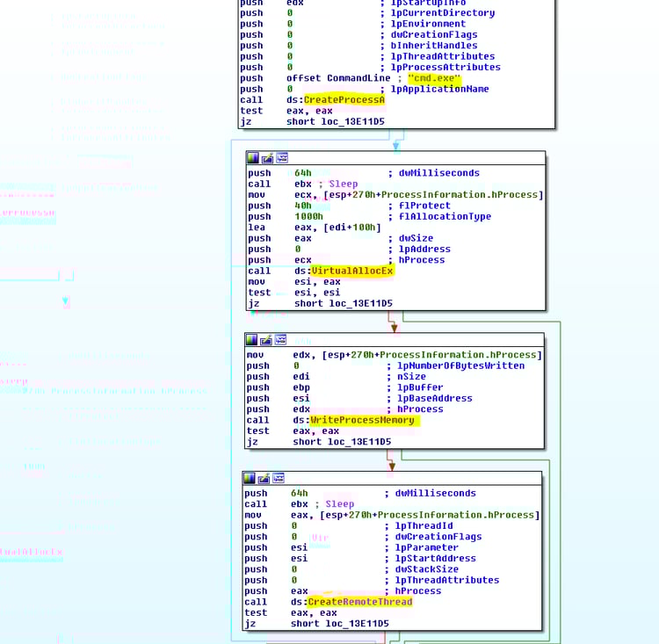Select the highlighted WriteProcessMemory function name
659x644 pixels.
pos(362,420)
